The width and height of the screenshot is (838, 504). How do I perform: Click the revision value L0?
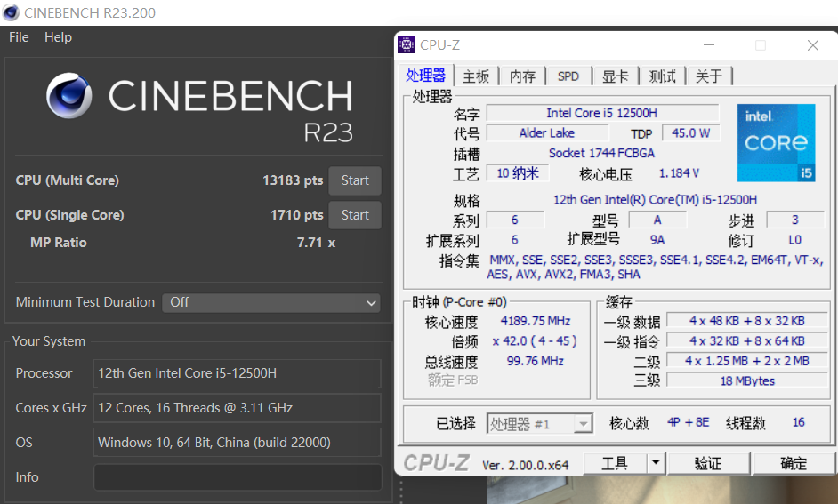pos(794,240)
